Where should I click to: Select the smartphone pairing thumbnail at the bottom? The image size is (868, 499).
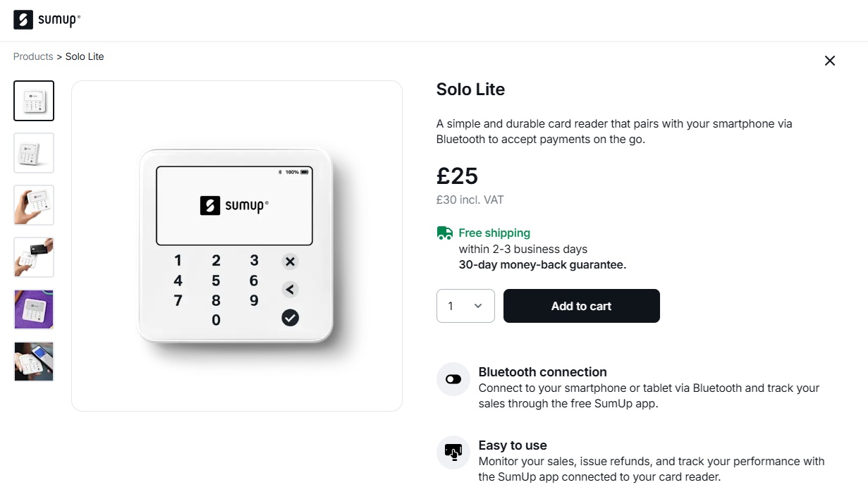tap(33, 362)
